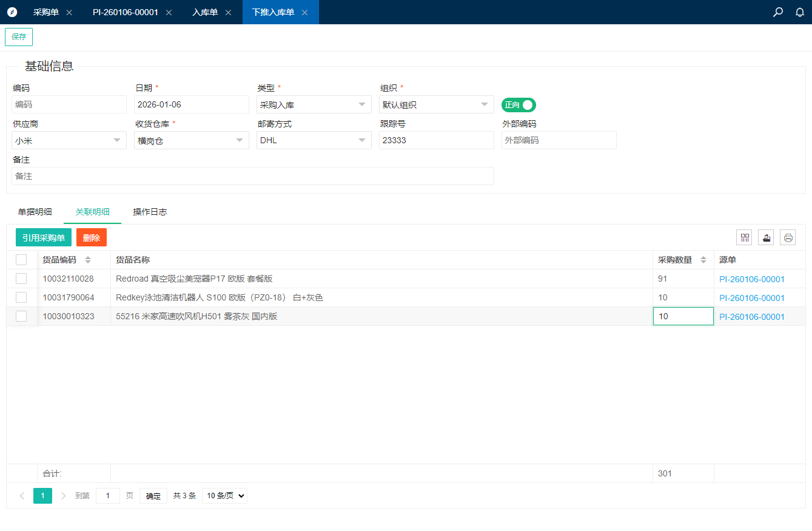This screenshot has width=812, height=531.
Task: Click the 引用采购单 button
Action: [x=44, y=238]
